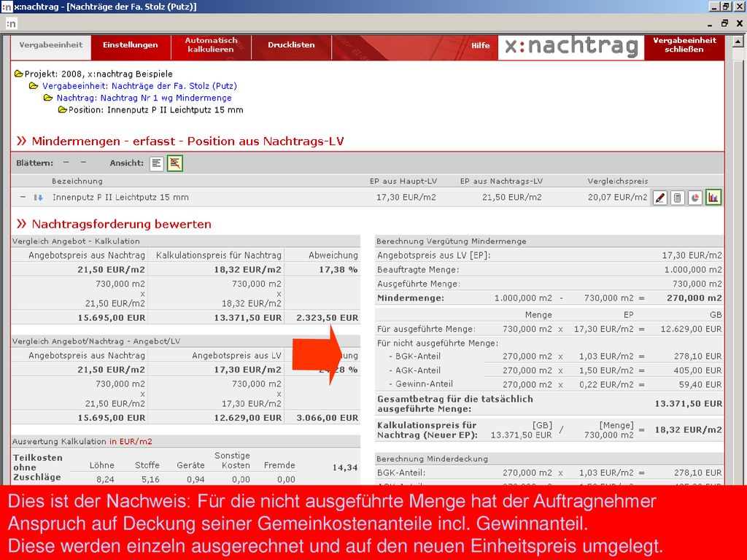Click first Blättern previous dash button

66,163
